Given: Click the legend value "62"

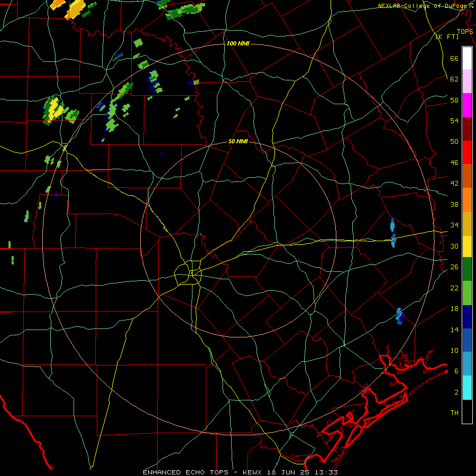Looking at the screenshot, I should (x=454, y=79).
